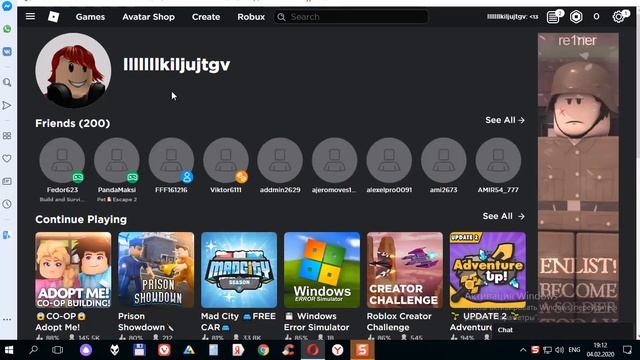Expand hidden system tray icons
640x360 pixels.
point(523,350)
